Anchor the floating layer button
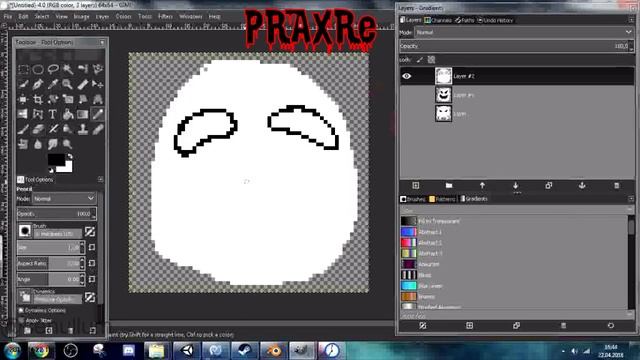 [582, 185]
